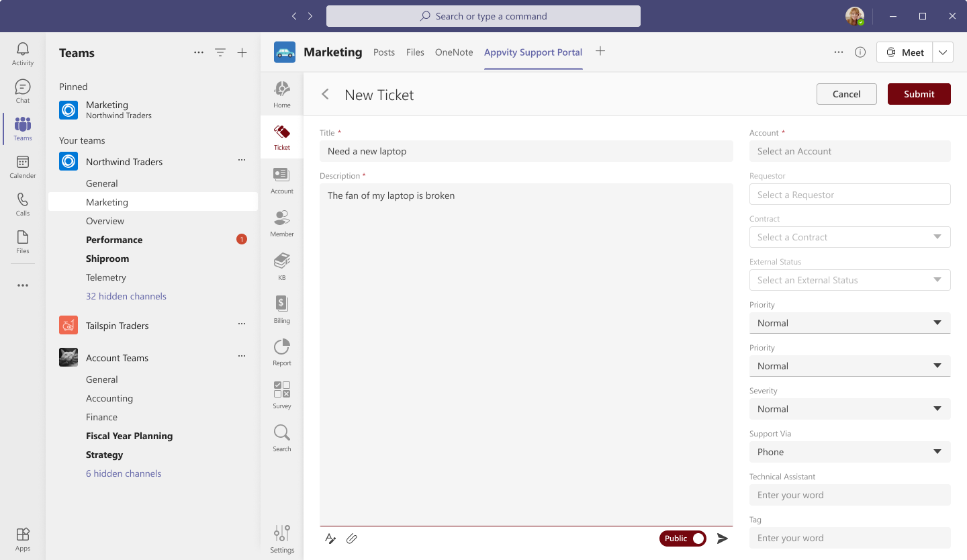Click the attachment paperclip icon
This screenshot has height=560, width=967.
pos(351,539)
